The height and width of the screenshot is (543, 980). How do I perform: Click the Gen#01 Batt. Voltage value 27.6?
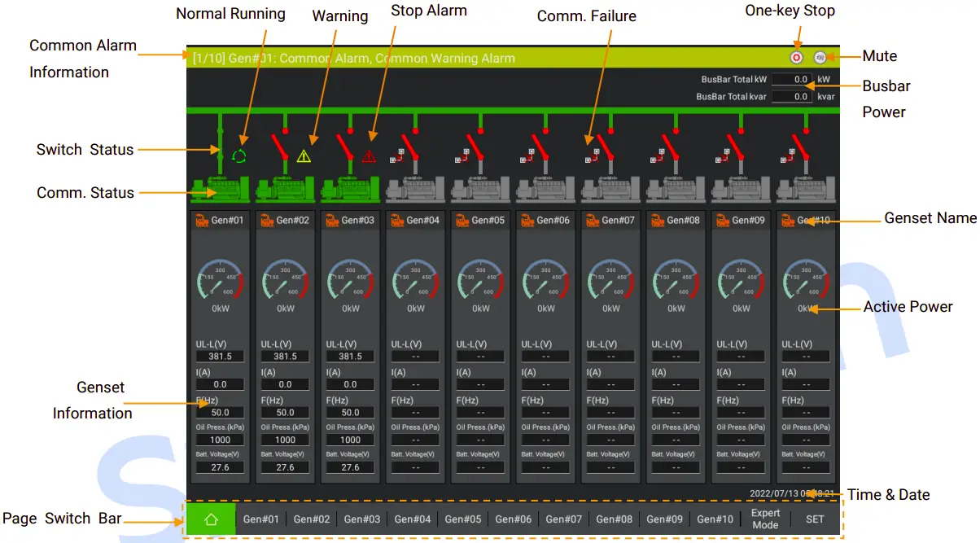(x=220, y=467)
